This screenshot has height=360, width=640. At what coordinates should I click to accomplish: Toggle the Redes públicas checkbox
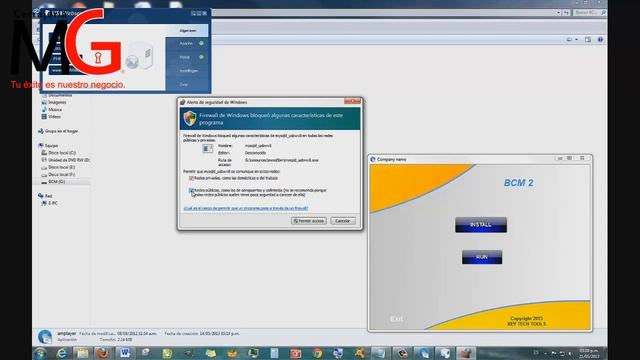pos(191,190)
